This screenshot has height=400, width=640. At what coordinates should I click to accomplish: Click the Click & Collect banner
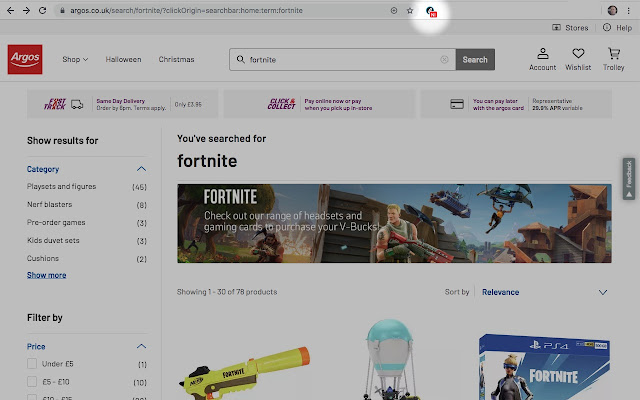pyautogui.click(x=319, y=104)
